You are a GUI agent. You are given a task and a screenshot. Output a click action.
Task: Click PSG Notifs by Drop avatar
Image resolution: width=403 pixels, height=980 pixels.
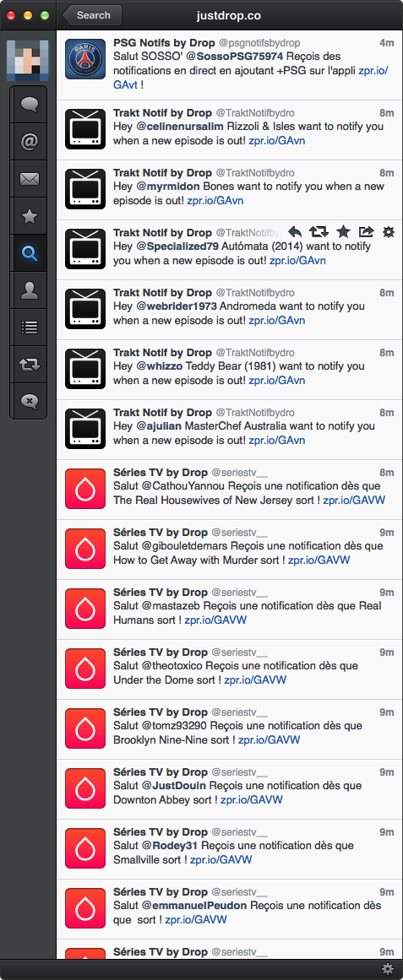coord(85,59)
